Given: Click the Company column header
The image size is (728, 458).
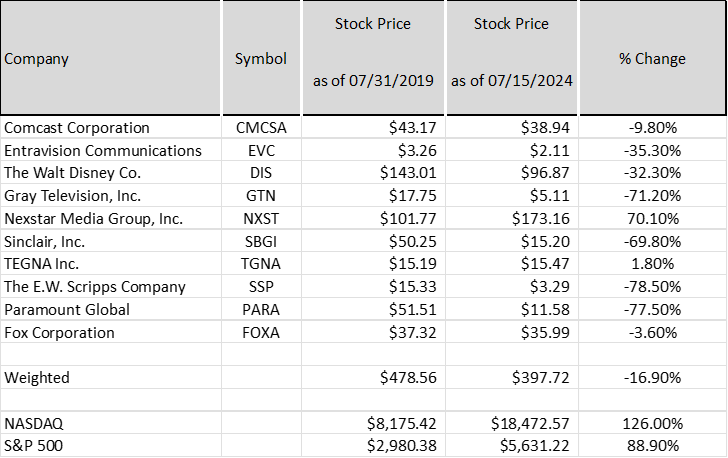Looking at the screenshot, I should (x=110, y=58).
